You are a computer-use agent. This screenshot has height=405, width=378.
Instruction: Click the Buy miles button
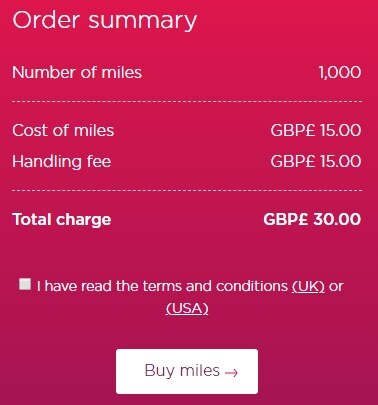(x=187, y=371)
